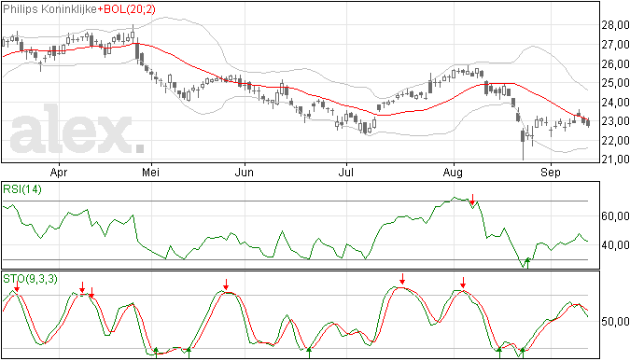Click the 23,00 price axis label
The width and height of the screenshot is (644, 361).
(615, 121)
